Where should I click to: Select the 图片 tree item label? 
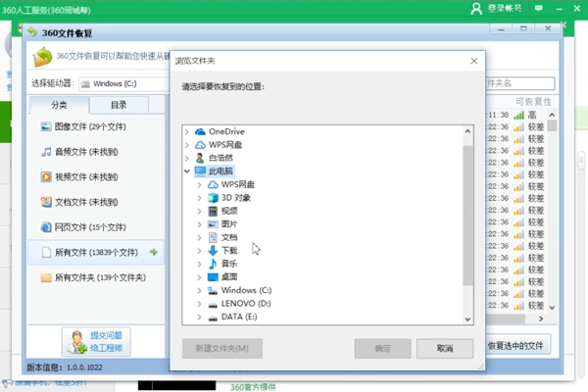(229, 224)
